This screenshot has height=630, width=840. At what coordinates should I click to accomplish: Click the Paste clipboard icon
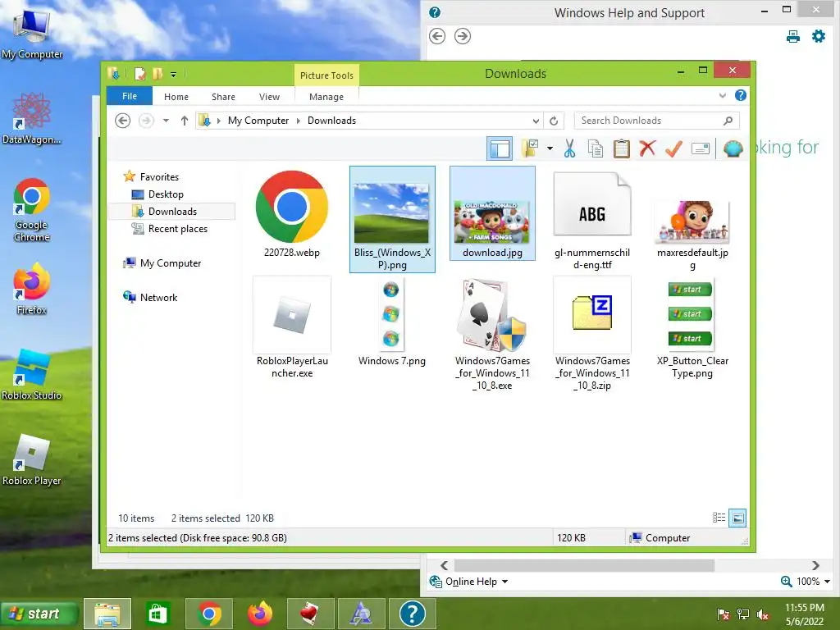coord(621,148)
